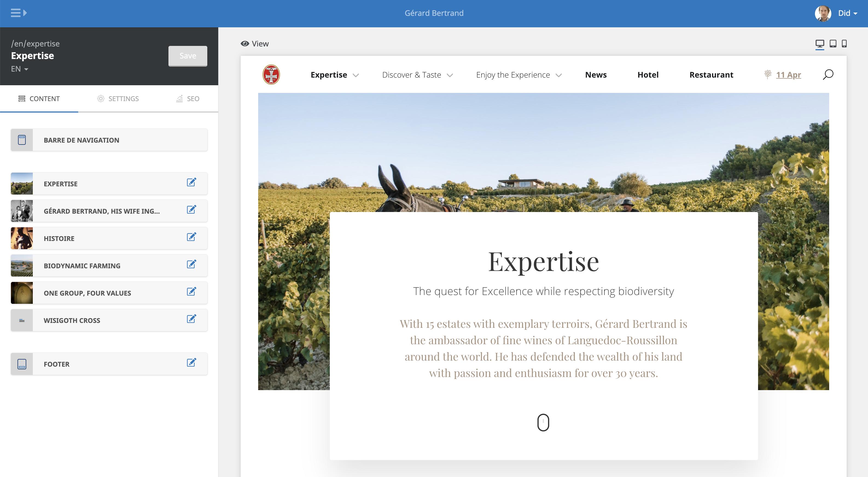868x477 pixels.
Task: Edit the Wisigoth Cross section
Action: 191,319
